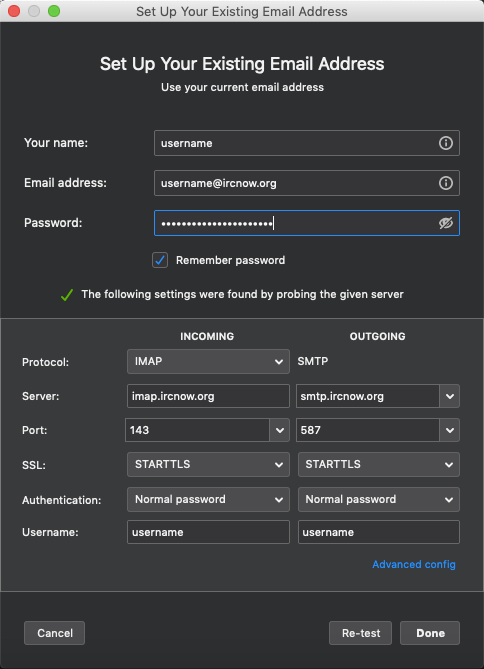Open the outgoing port 587 dropdown arrow
Image resolution: width=484 pixels, height=669 pixels.
pyautogui.click(x=449, y=430)
